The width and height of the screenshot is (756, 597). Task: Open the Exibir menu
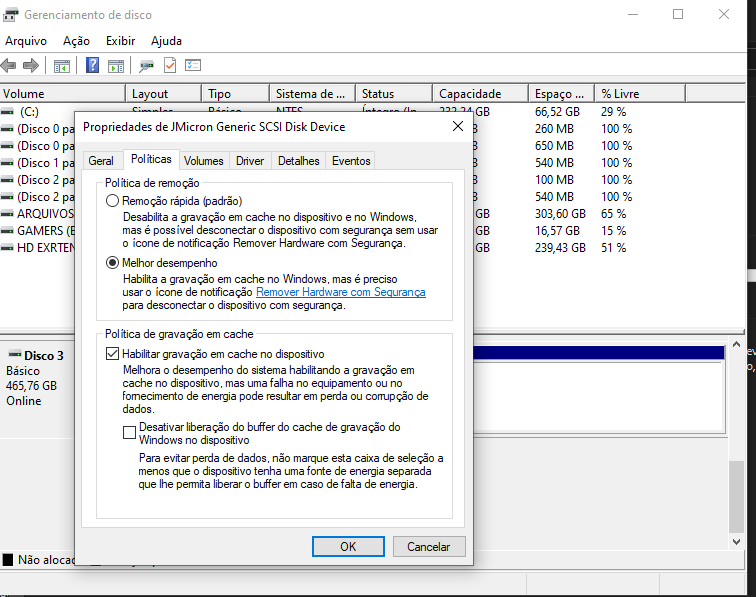pos(121,41)
